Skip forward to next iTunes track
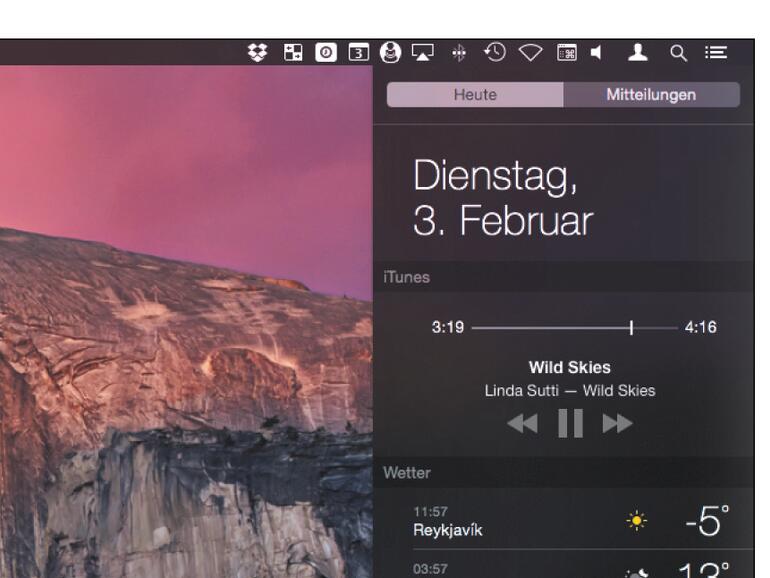Image resolution: width=770 pixels, height=578 pixels. 617,423
